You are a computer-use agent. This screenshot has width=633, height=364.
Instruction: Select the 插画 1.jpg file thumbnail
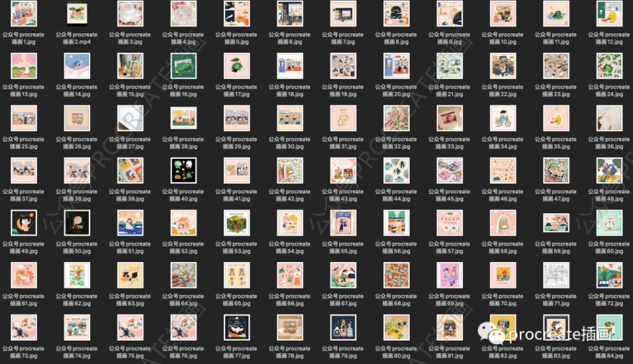23,14
